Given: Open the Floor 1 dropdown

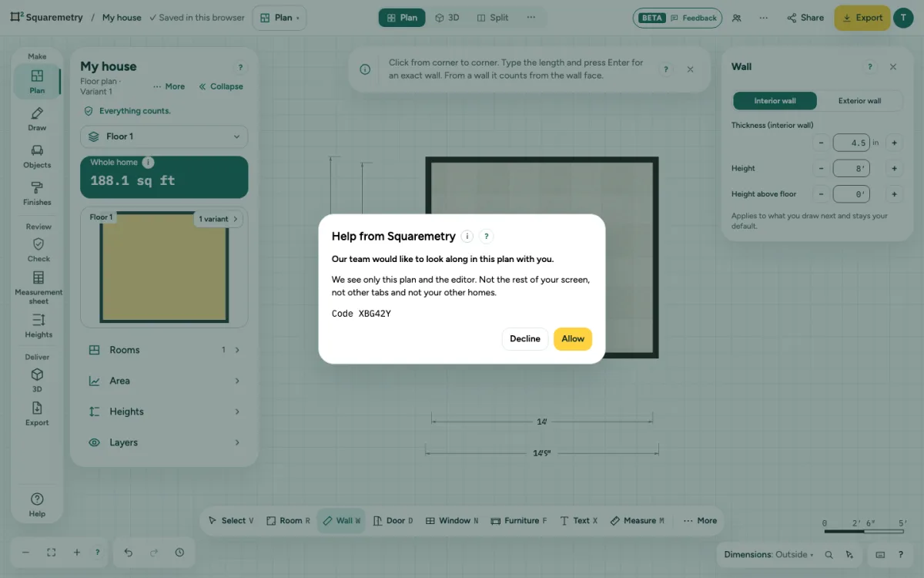Looking at the screenshot, I should (x=164, y=136).
